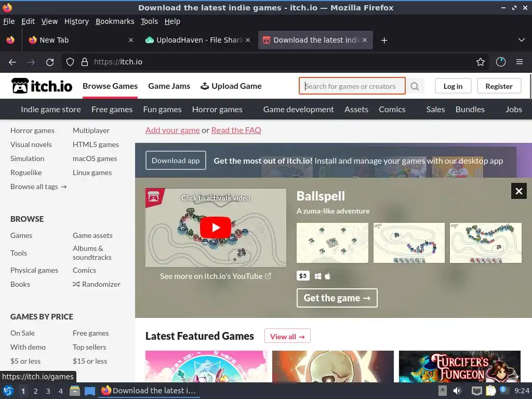Click Upload Game link
The height and width of the screenshot is (399, 532).
(231, 86)
